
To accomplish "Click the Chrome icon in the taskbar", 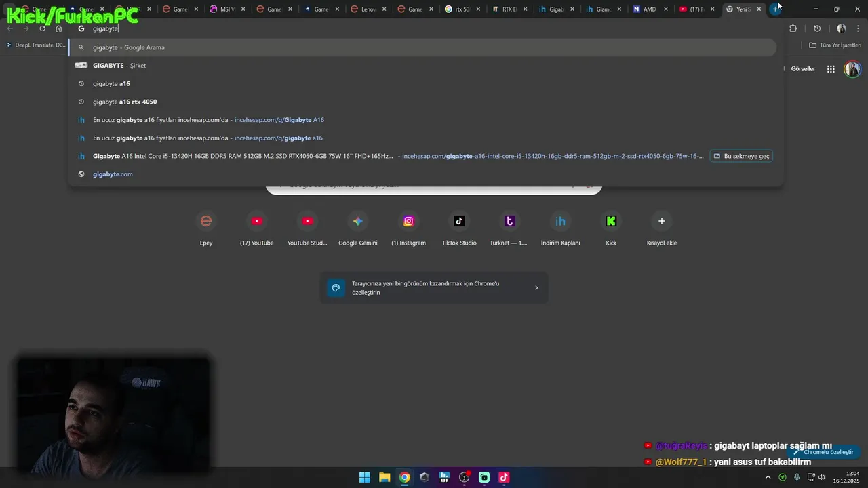I will click(x=404, y=477).
